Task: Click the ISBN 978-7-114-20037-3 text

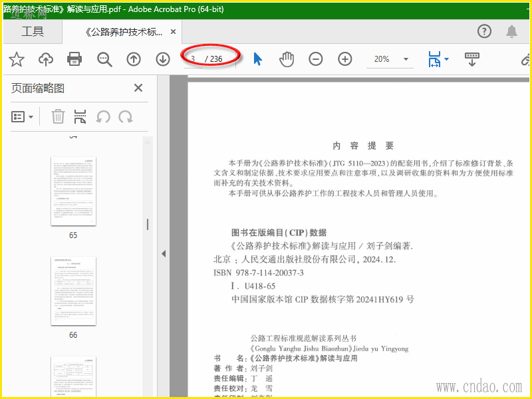Action: [259, 273]
